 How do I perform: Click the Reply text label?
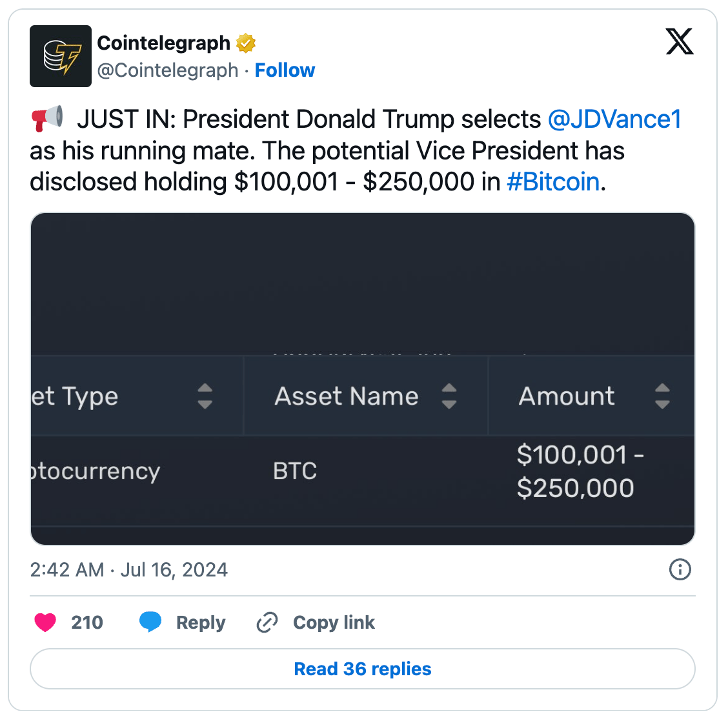pyautogui.click(x=201, y=622)
